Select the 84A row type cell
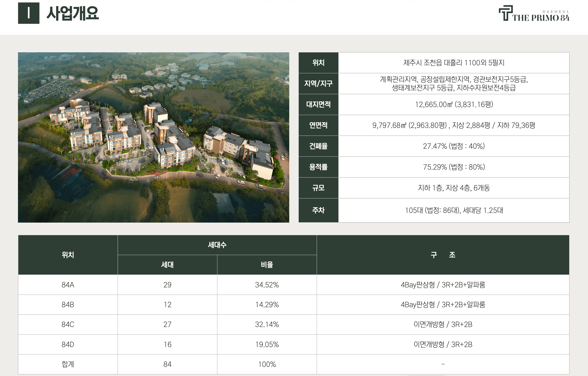The image size is (588, 376). coord(68,285)
